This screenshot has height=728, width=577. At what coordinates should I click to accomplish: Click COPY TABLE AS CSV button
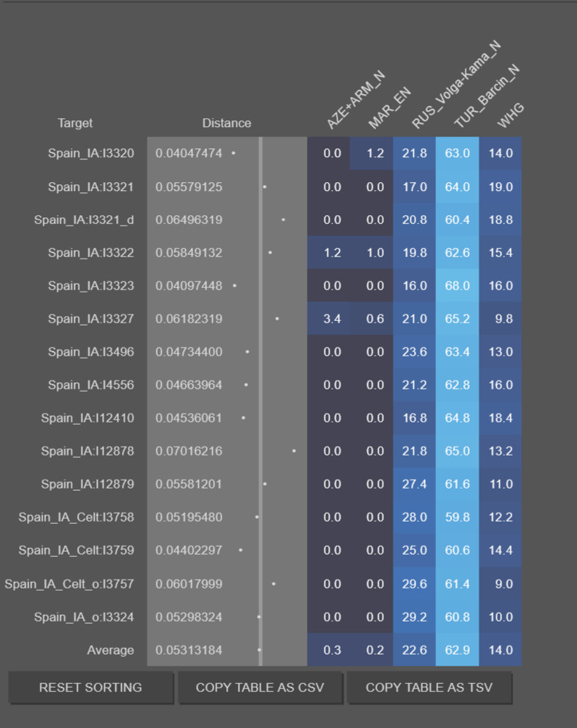click(x=260, y=687)
